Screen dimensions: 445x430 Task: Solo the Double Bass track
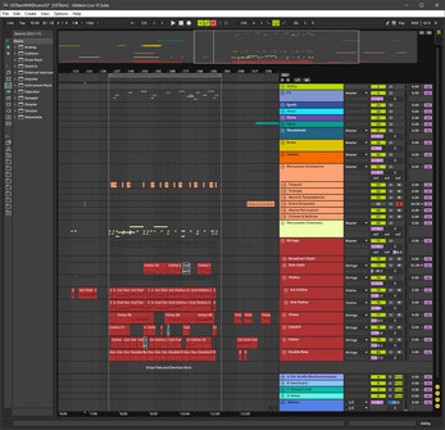391,352
